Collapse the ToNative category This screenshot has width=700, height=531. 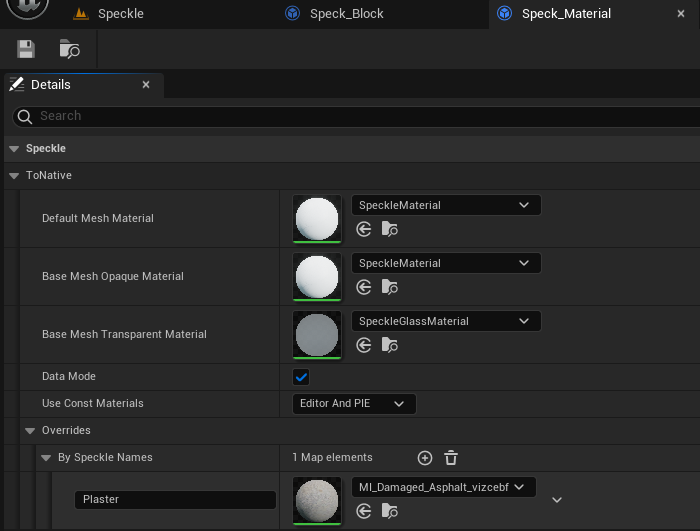pyautogui.click(x=14, y=176)
